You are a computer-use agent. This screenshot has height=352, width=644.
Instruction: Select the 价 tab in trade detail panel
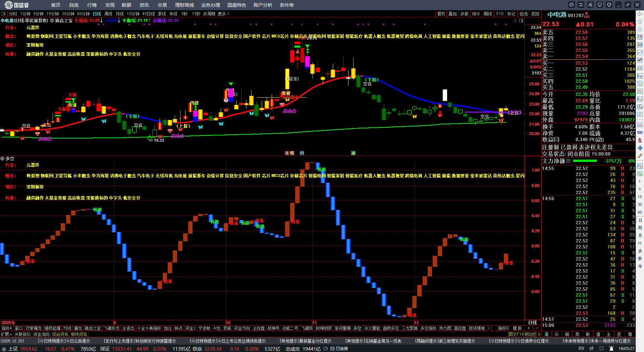click(557, 334)
